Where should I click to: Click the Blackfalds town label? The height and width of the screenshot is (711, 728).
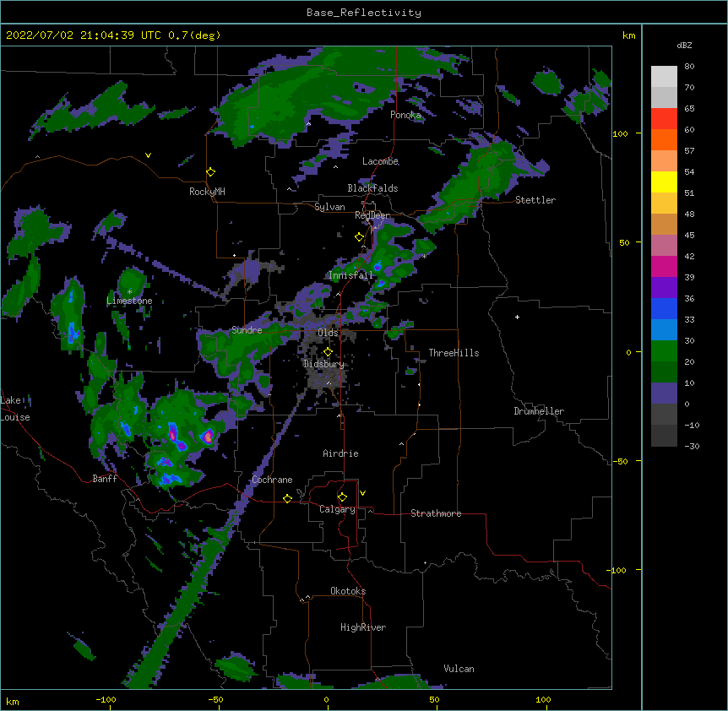click(372, 188)
